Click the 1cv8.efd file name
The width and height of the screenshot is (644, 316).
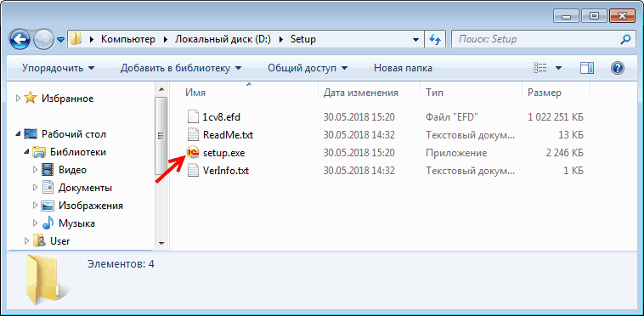(222, 117)
